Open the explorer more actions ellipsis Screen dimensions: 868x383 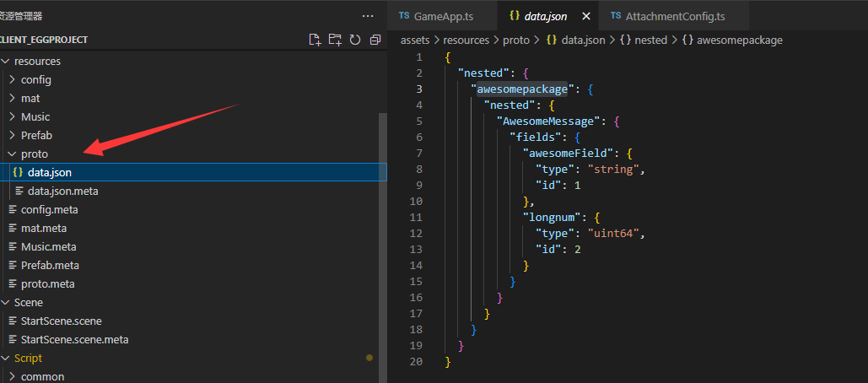[x=367, y=16]
